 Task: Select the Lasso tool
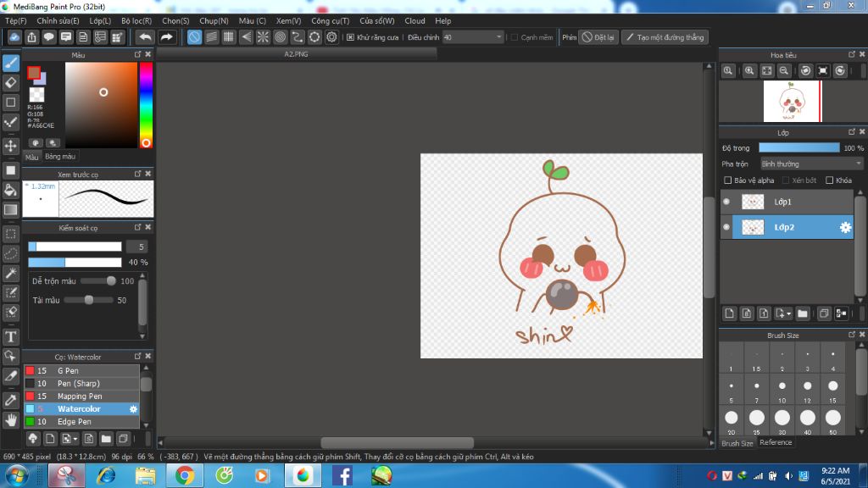click(10, 253)
